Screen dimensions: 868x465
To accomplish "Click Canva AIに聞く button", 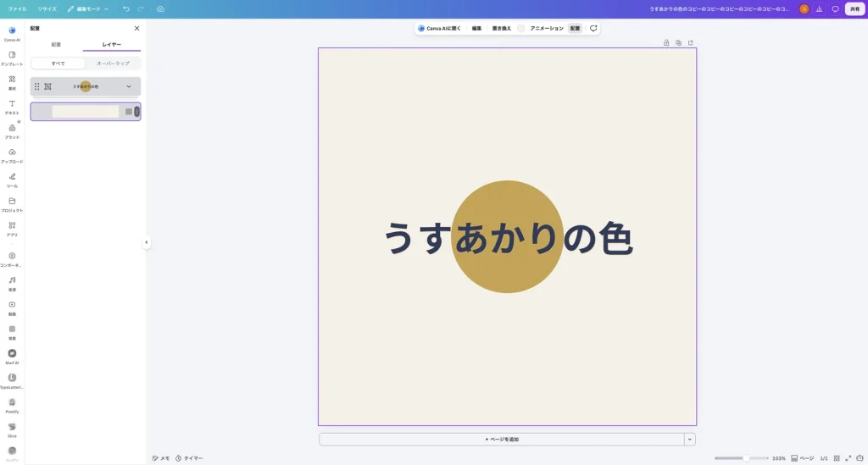I will pyautogui.click(x=439, y=28).
